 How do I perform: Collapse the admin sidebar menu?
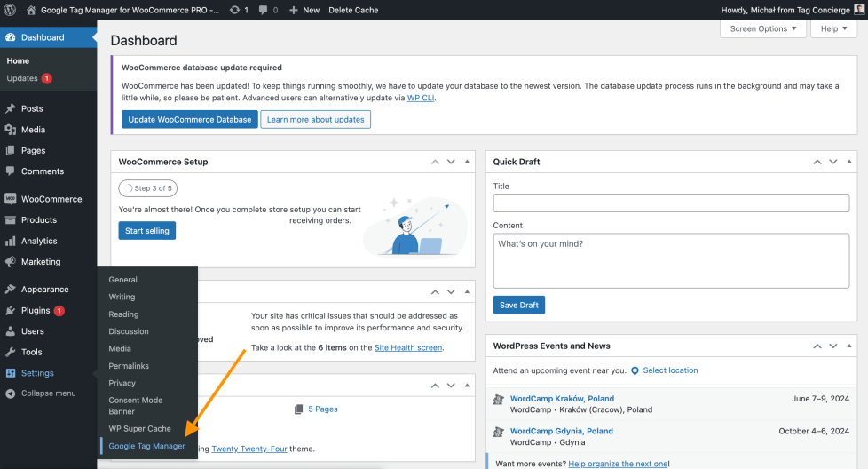(x=48, y=393)
